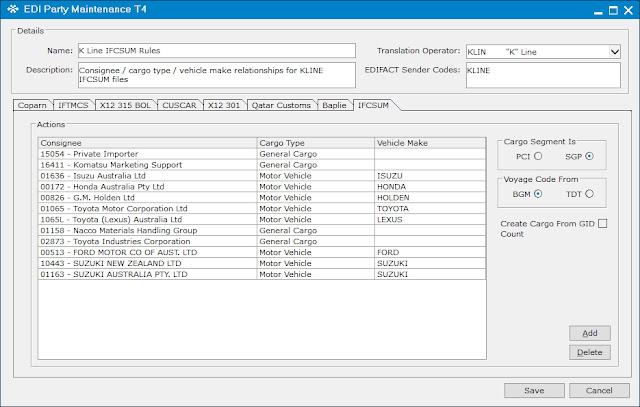Select row 1065L - Toyota (Lexus) Australia Ltd

(262, 219)
